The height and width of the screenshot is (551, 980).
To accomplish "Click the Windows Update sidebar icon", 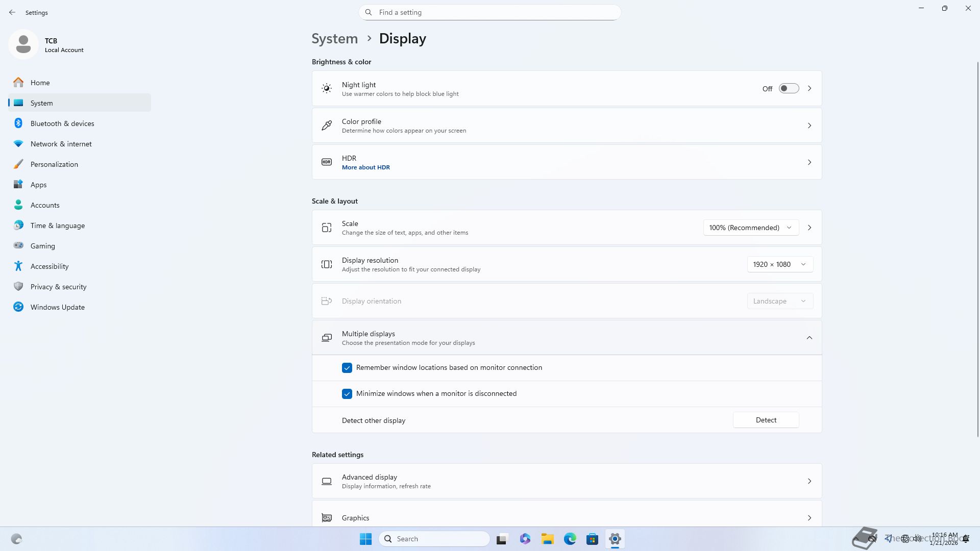I will tap(18, 307).
